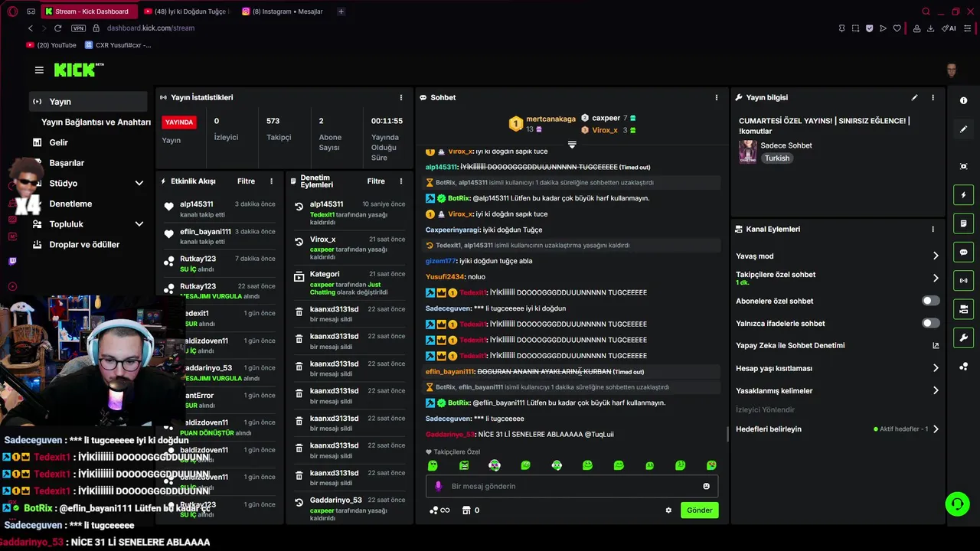Click the channel points infinity icon
980x551 pixels.
point(439,510)
